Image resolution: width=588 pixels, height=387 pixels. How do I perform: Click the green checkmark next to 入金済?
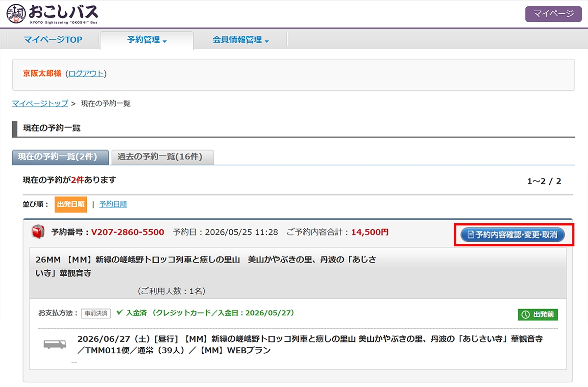(x=119, y=312)
